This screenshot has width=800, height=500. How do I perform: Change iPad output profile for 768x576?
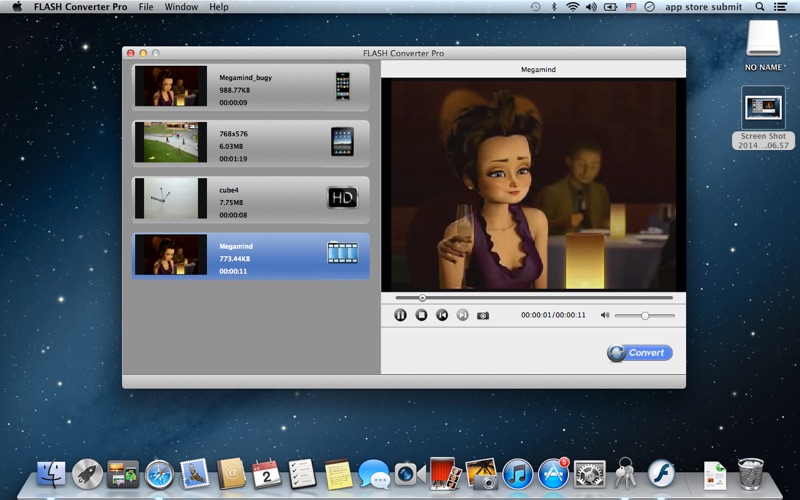pyautogui.click(x=343, y=142)
